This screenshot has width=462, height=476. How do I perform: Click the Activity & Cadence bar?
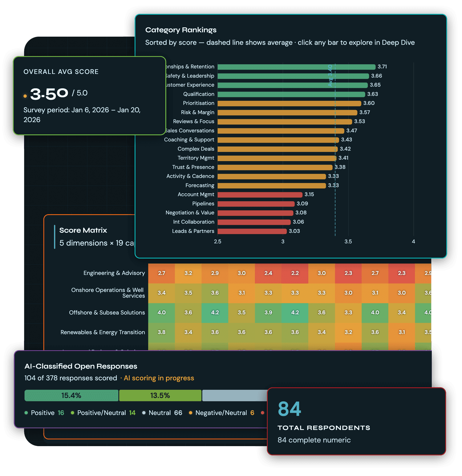[272, 177]
